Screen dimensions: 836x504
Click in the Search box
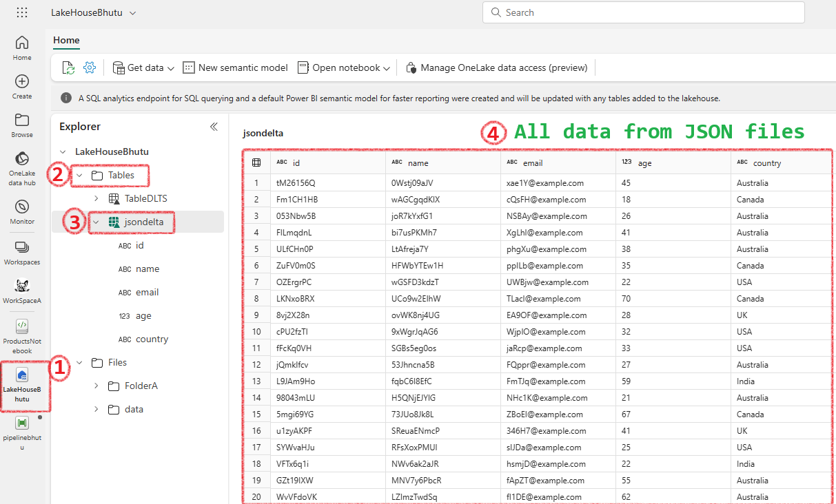coord(644,12)
